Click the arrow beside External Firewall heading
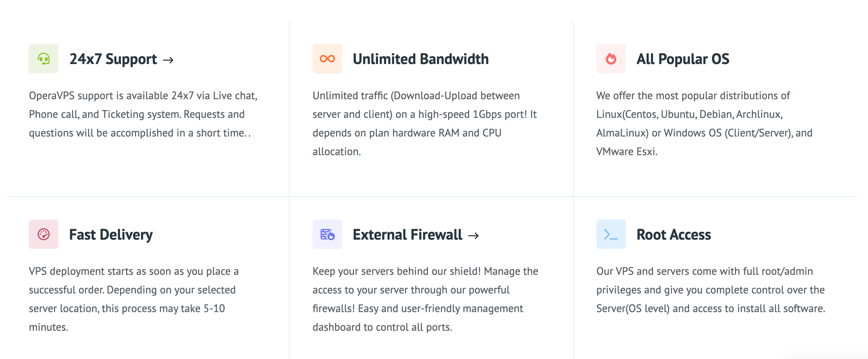Screen dimensions: 868x359 [473, 235]
